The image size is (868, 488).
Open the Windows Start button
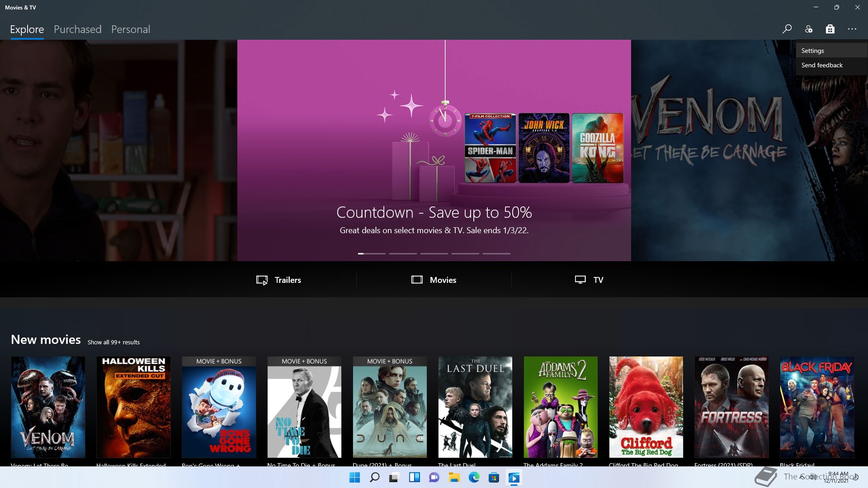pos(355,478)
